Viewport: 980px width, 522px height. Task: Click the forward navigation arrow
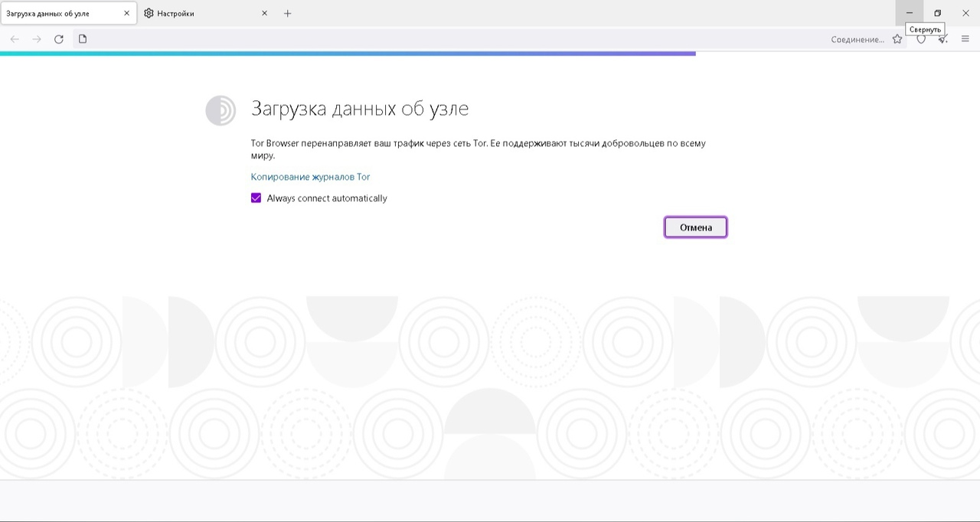coord(37,39)
